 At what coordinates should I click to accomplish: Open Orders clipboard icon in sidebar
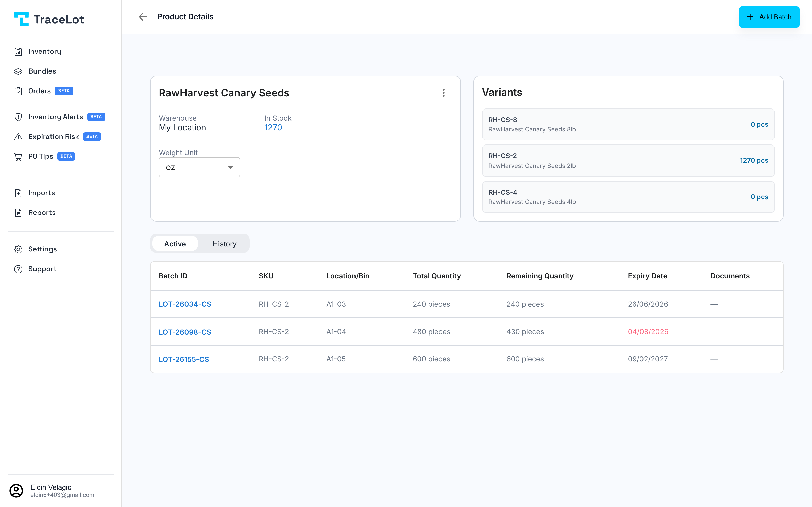tap(18, 91)
